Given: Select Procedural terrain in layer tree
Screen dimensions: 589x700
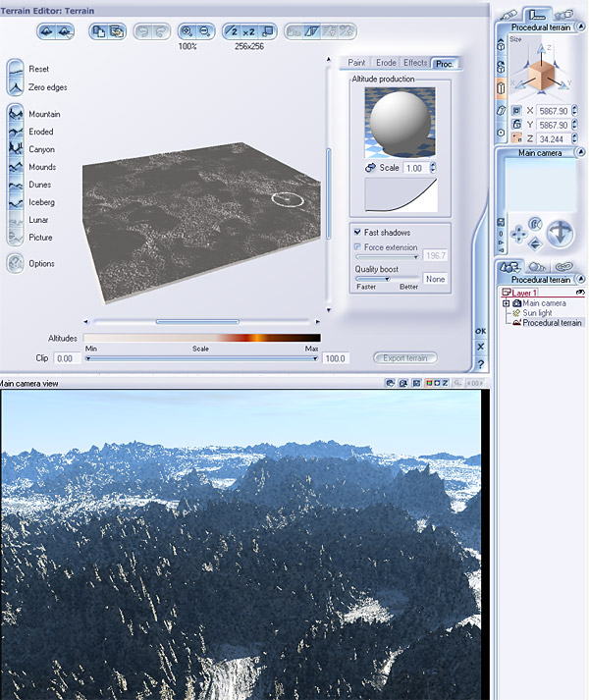Looking at the screenshot, I should (552, 322).
